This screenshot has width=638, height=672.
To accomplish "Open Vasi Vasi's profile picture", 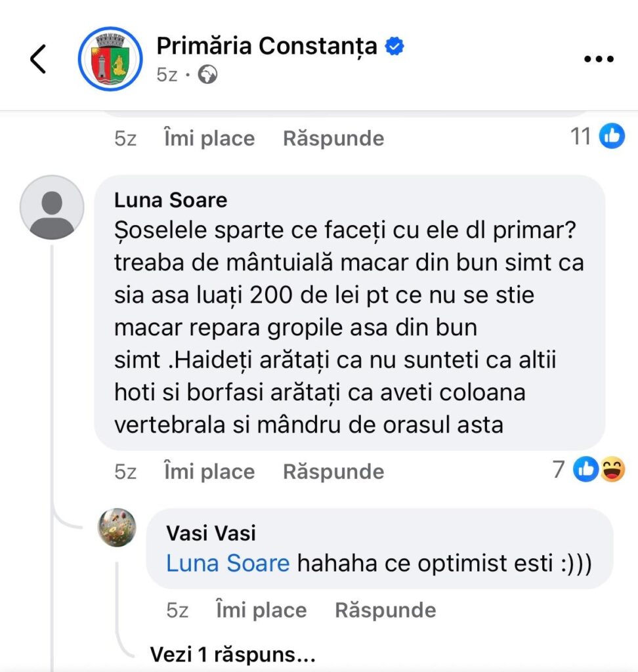I will 117,527.
